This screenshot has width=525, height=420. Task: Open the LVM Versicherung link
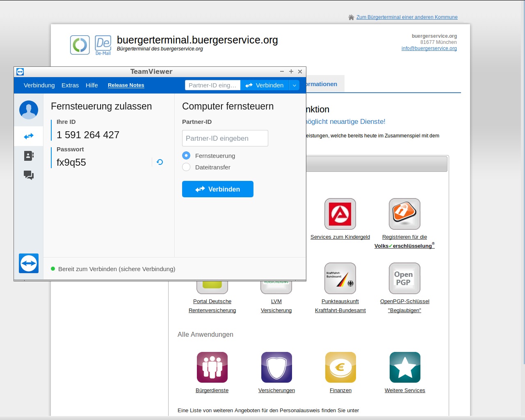pos(276,306)
